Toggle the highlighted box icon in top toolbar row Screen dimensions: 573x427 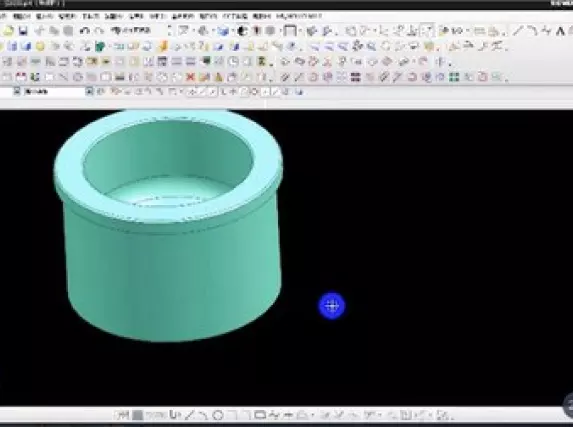click(427, 31)
